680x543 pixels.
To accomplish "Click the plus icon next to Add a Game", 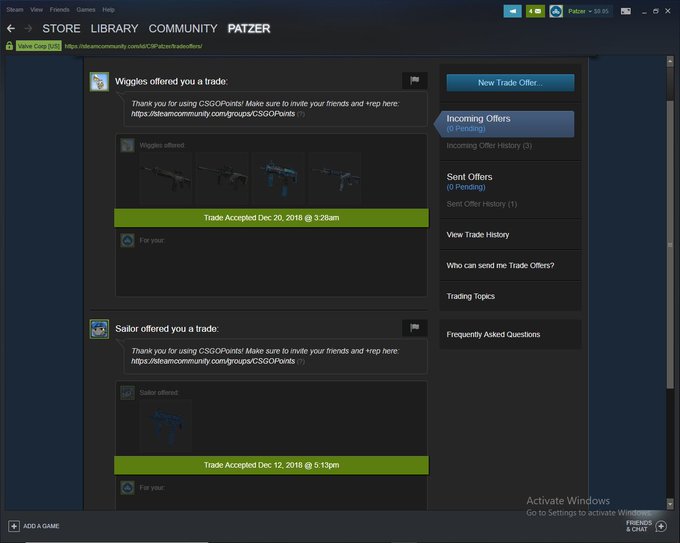I will coord(14,526).
